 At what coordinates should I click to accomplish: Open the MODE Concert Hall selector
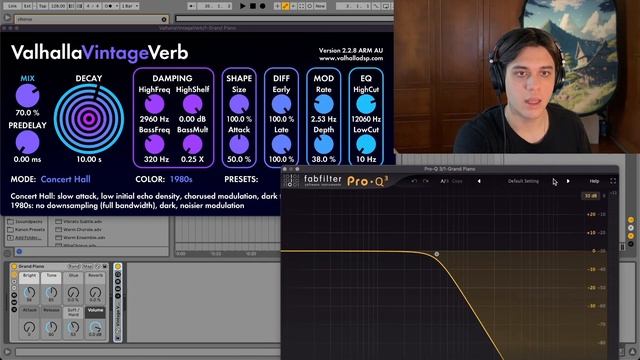[66, 179]
